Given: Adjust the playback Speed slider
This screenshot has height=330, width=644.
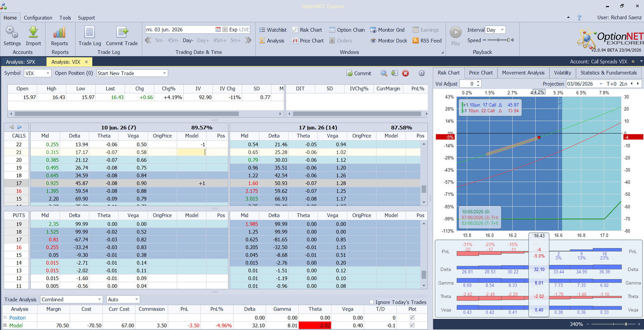Looking at the screenshot, I should click(x=498, y=40).
